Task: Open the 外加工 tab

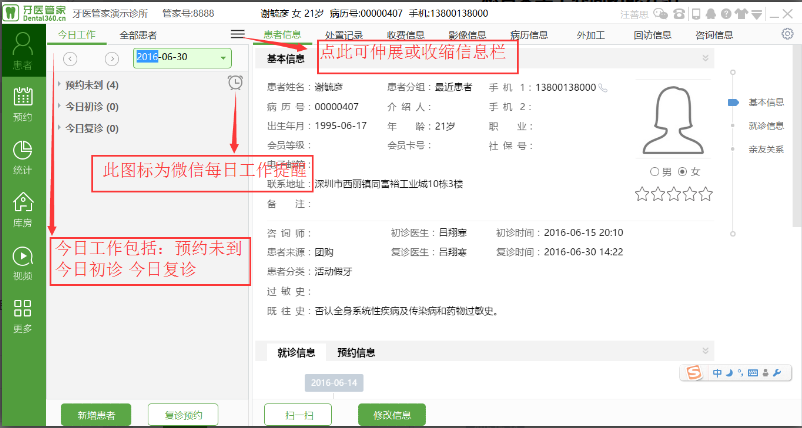Action: click(x=591, y=35)
